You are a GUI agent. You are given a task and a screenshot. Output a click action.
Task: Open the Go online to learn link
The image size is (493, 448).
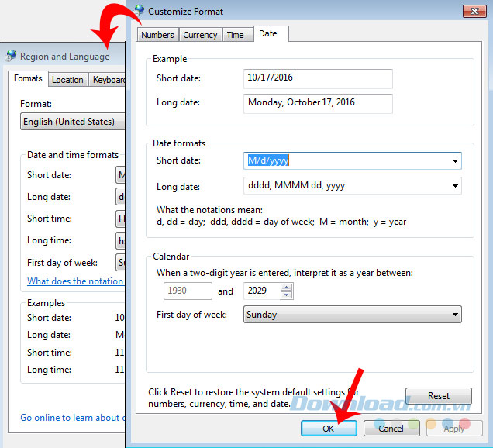(x=73, y=418)
